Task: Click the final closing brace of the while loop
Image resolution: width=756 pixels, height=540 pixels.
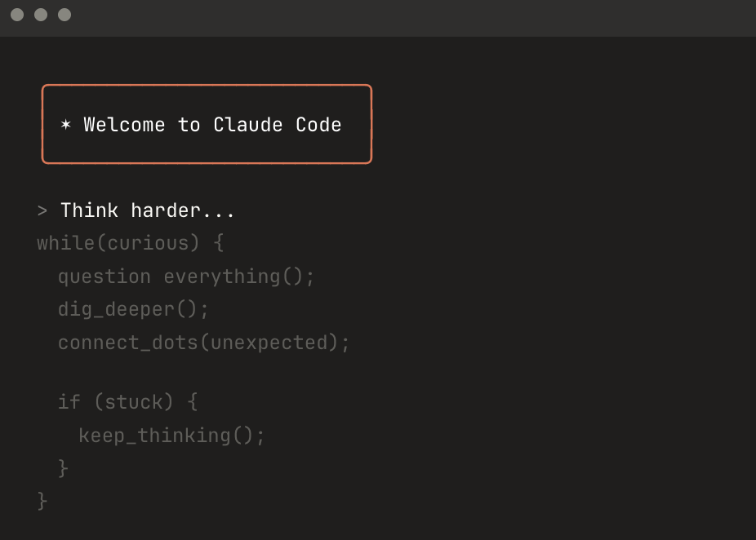Action: 42,500
